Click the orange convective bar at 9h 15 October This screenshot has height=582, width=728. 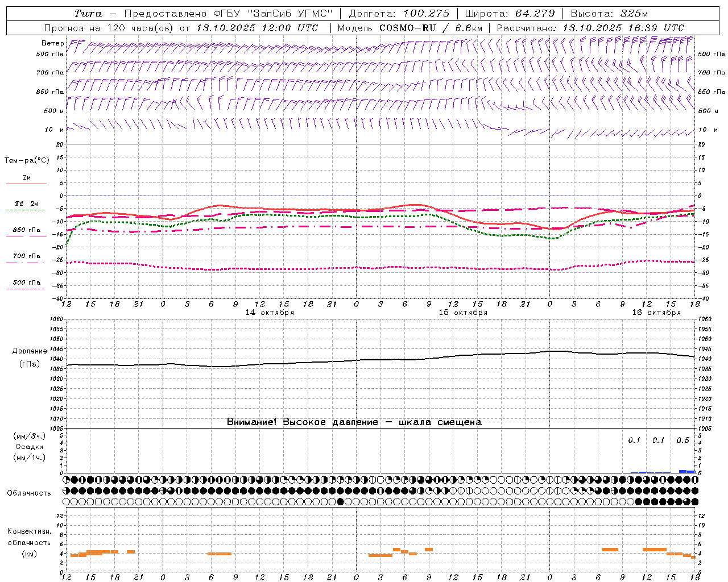coord(429,550)
